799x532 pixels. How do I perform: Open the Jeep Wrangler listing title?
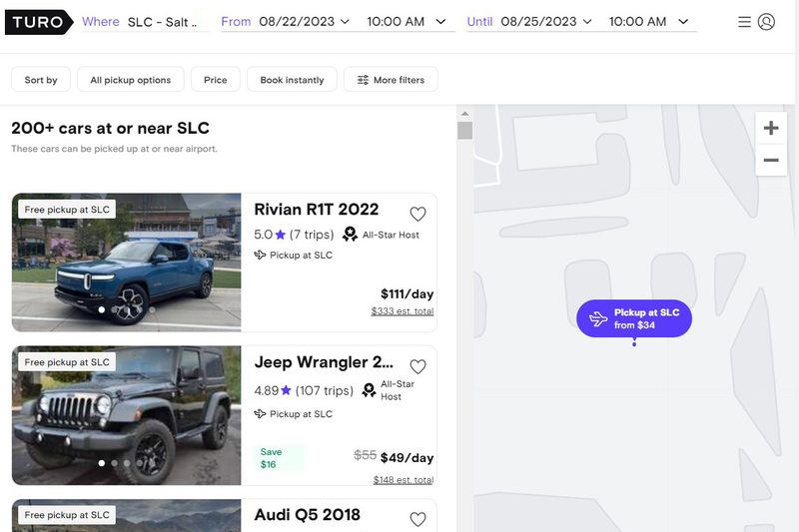324,362
